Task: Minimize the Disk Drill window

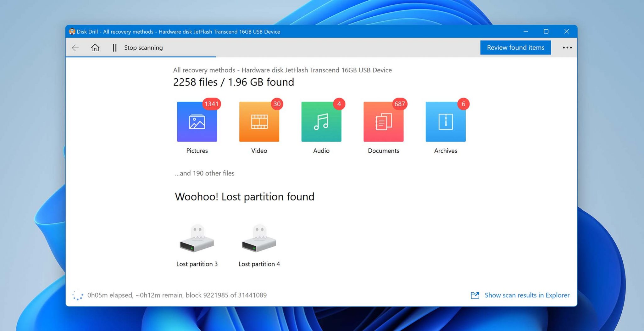Action: click(526, 31)
